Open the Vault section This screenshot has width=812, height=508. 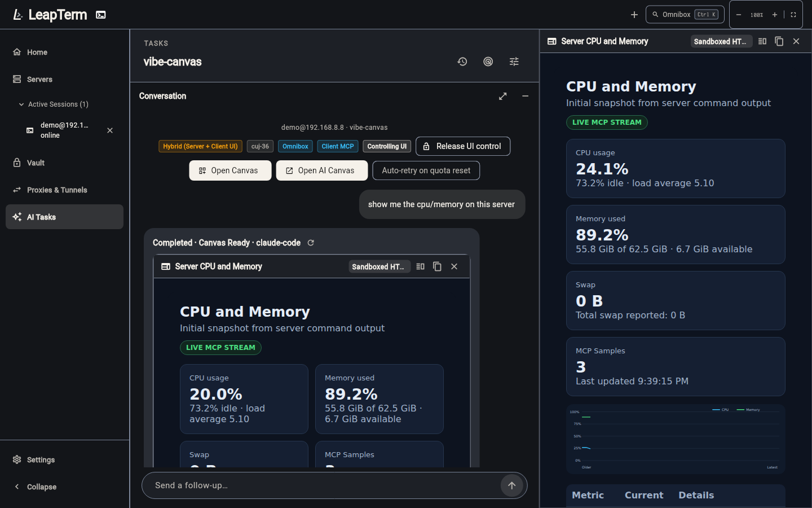(x=65, y=163)
